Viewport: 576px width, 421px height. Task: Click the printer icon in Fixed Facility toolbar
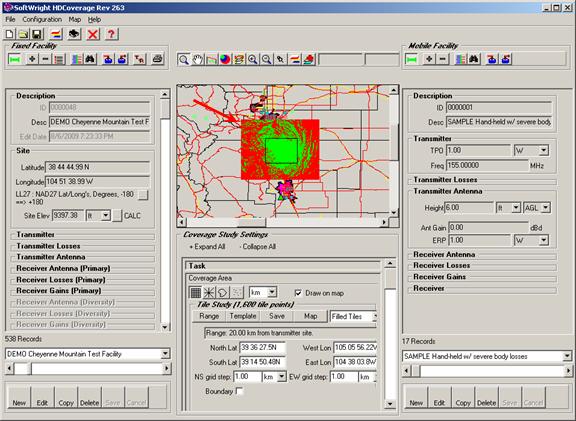[x=158, y=59]
